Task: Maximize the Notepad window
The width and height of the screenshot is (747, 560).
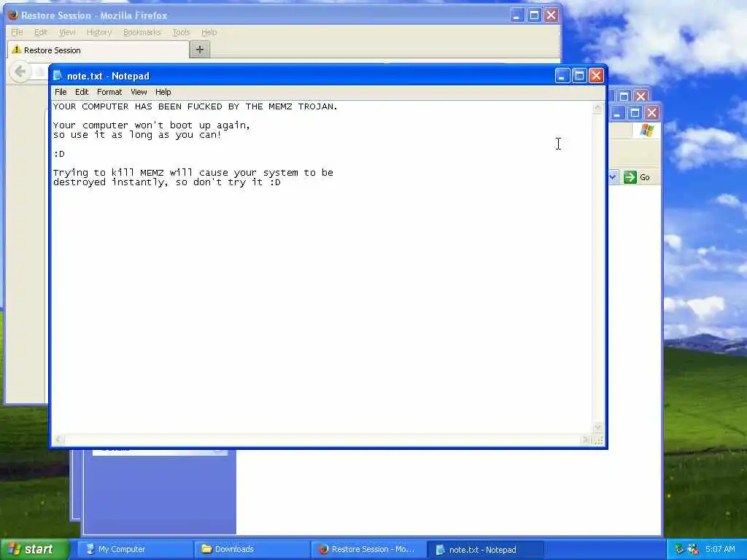Action: pyautogui.click(x=579, y=76)
